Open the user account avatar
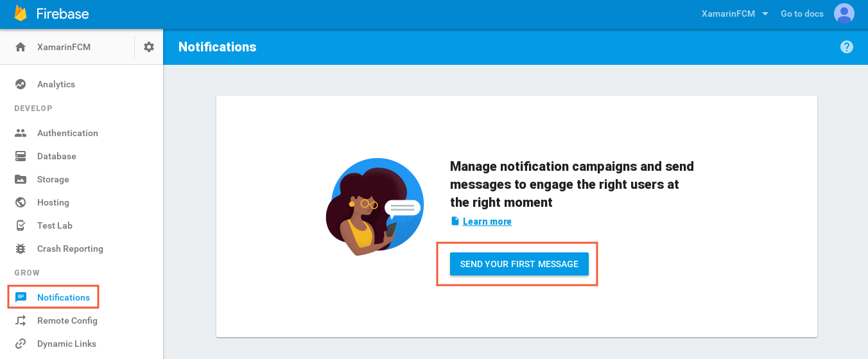The image size is (868, 359). (844, 13)
